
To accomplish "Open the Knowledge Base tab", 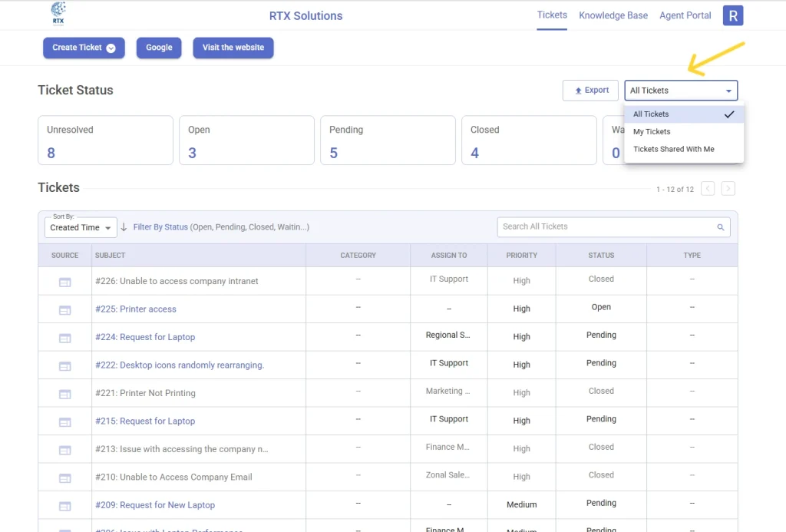I will click(613, 15).
